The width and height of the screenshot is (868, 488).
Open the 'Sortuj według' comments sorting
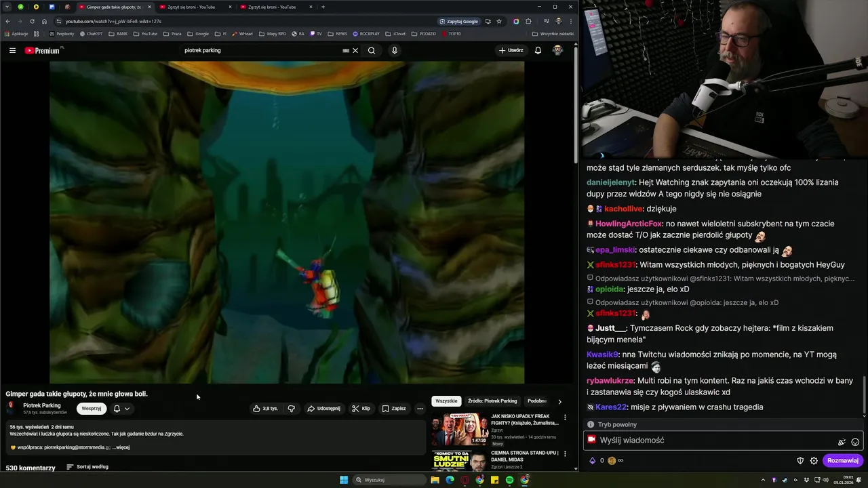pos(87,467)
